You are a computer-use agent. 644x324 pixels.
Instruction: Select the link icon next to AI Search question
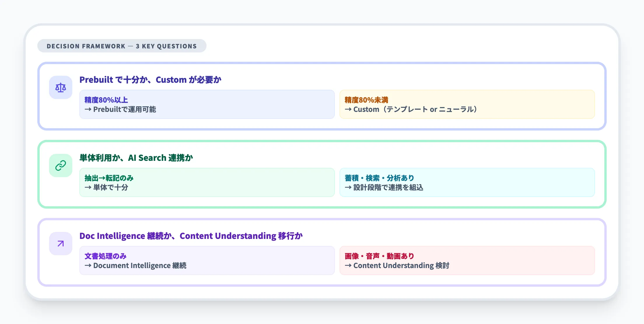(x=60, y=165)
